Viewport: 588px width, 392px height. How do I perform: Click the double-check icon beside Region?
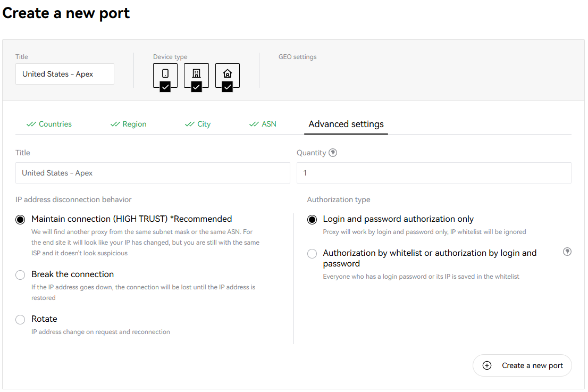[115, 124]
